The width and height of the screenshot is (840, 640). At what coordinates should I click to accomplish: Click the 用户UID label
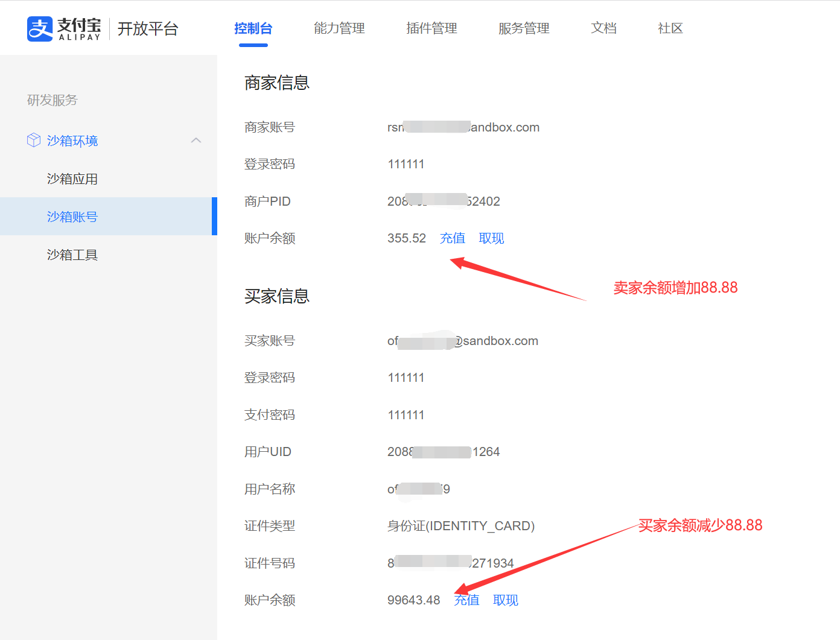(x=268, y=452)
